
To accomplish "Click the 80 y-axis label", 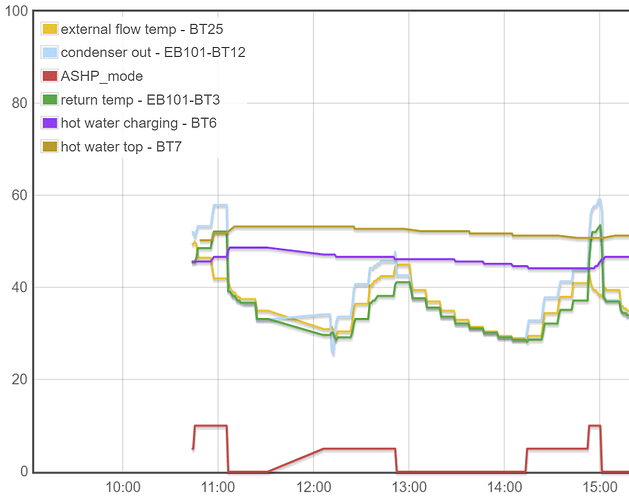I will coord(20,103).
